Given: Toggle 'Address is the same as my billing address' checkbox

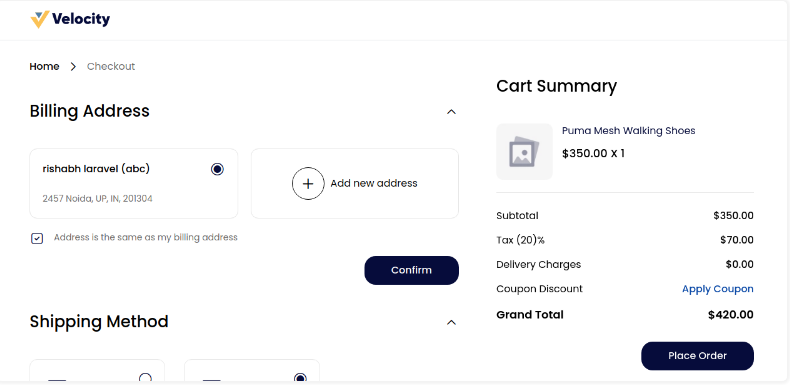Looking at the screenshot, I should point(37,238).
